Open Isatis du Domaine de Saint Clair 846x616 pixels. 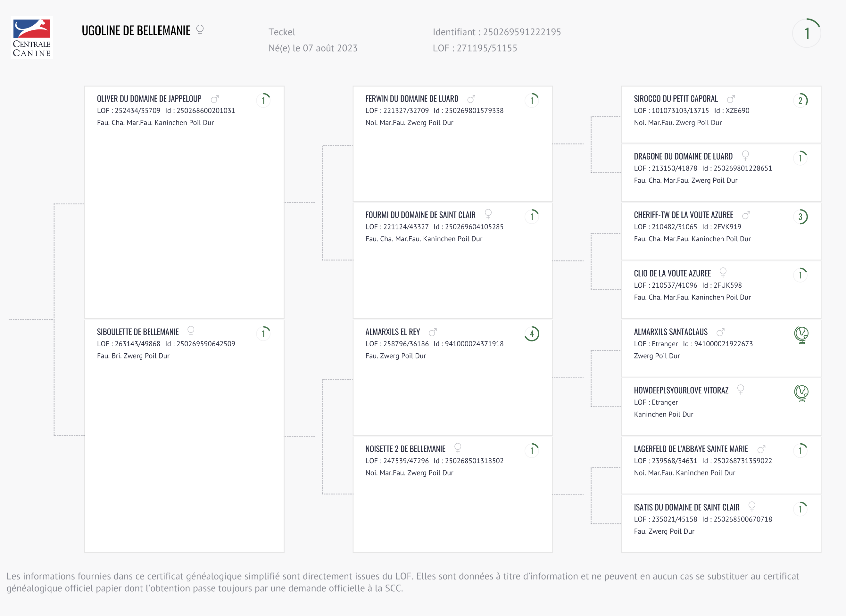686,507
